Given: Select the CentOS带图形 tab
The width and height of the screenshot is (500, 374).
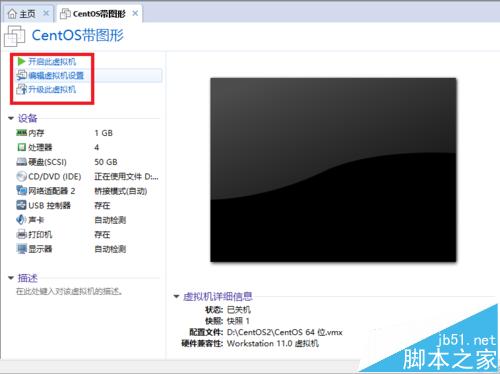Looking at the screenshot, I should pyautogui.click(x=99, y=14).
